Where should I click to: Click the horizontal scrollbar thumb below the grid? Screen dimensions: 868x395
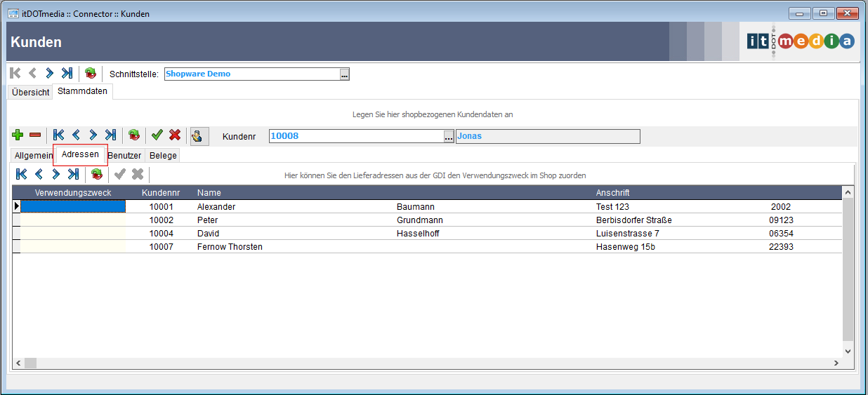(30, 363)
